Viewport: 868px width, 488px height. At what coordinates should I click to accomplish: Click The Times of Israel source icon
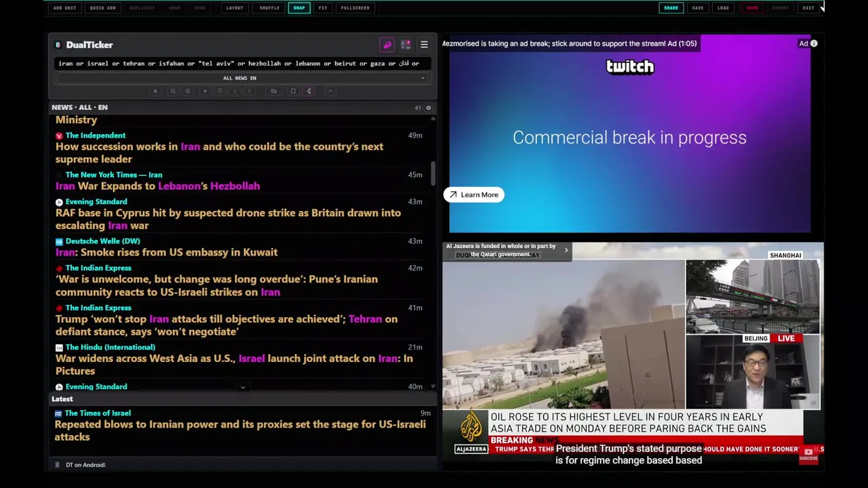tap(58, 413)
